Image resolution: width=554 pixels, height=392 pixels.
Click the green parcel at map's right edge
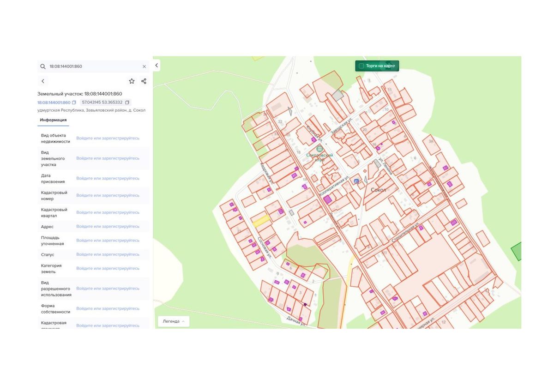(x=517, y=251)
